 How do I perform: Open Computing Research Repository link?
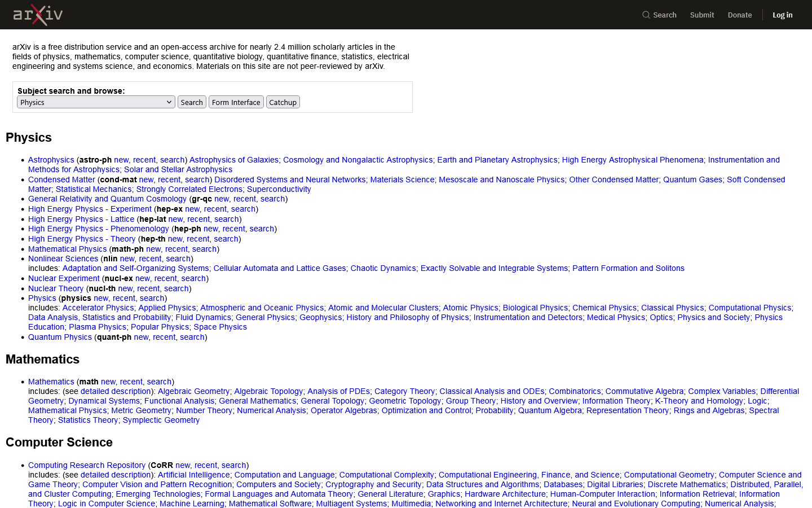87,465
